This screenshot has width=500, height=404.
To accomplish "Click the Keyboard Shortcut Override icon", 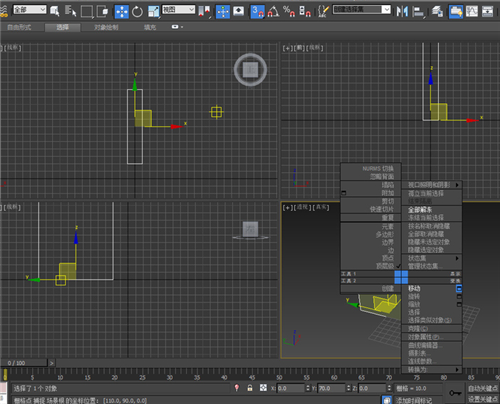I will (239, 11).
